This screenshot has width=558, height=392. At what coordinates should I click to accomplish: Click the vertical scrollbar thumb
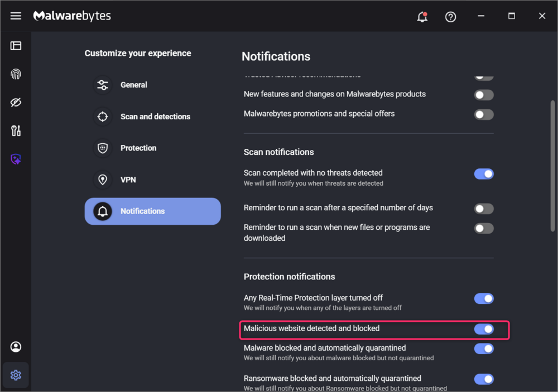click(x=552, y=166)
